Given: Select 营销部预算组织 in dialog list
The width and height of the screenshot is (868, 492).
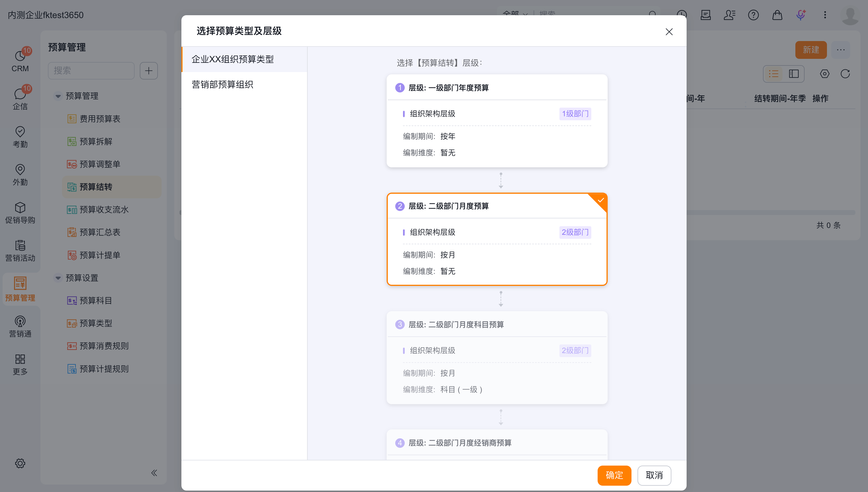Looking at the screenshot, I should tap(245, 84).
